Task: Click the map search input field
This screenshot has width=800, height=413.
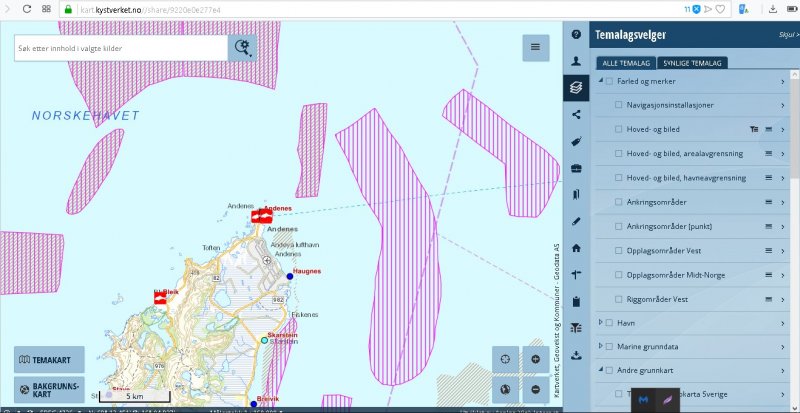Action: 120,48
